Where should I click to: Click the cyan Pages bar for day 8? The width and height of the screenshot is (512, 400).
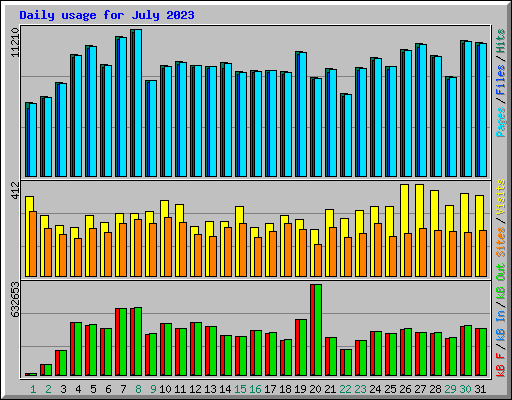click(x=138, y=103)
